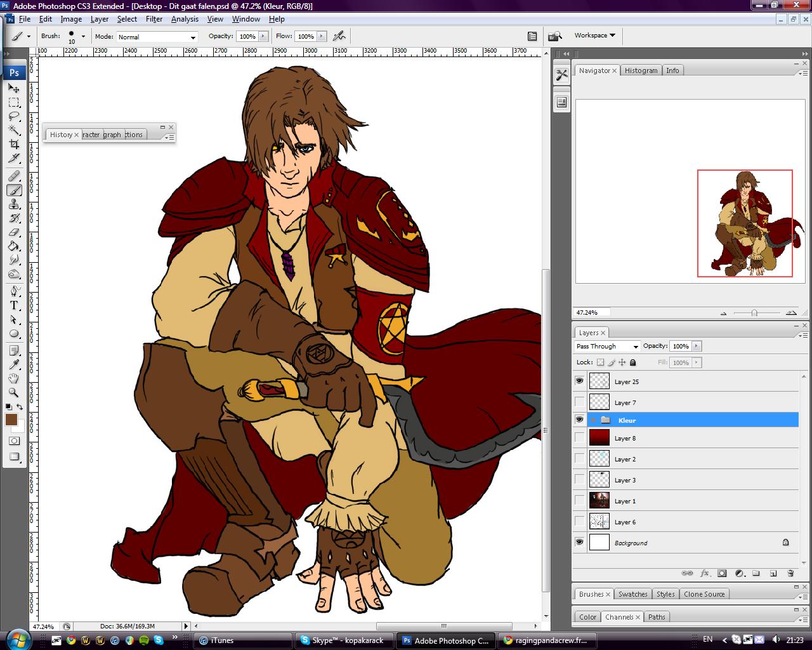Open the Workspace button menu

(594, 36)
